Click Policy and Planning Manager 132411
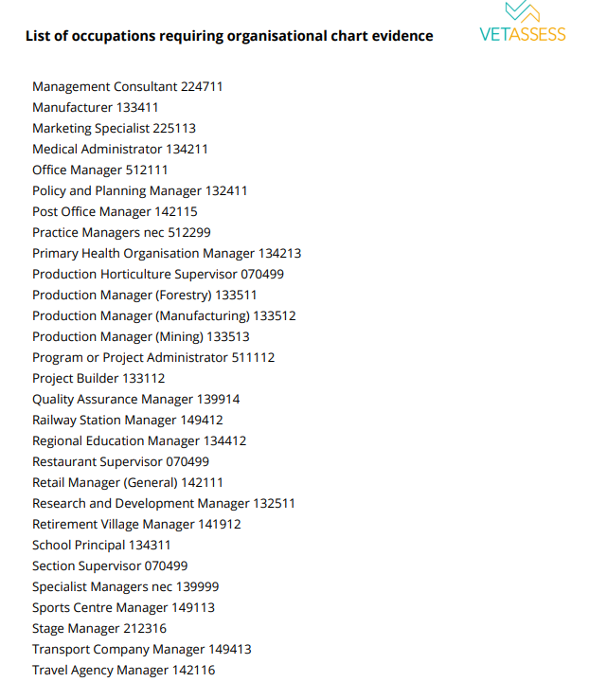The height and width of the screenshot is (700, 589). (139, 191)
